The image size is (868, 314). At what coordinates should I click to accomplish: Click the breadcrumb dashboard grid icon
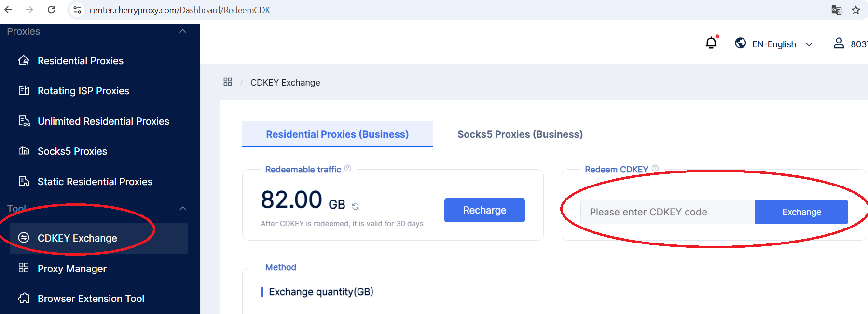coord(228,82)
